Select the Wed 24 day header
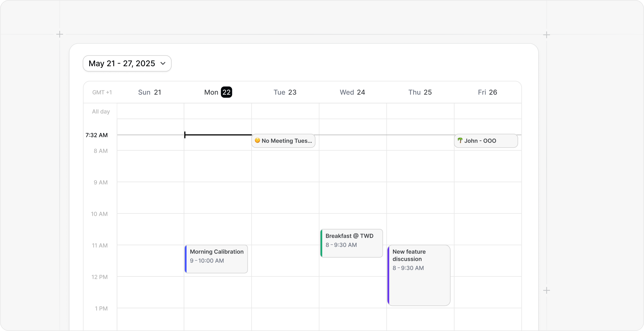 pyautogui.click(x=352, y=92)
